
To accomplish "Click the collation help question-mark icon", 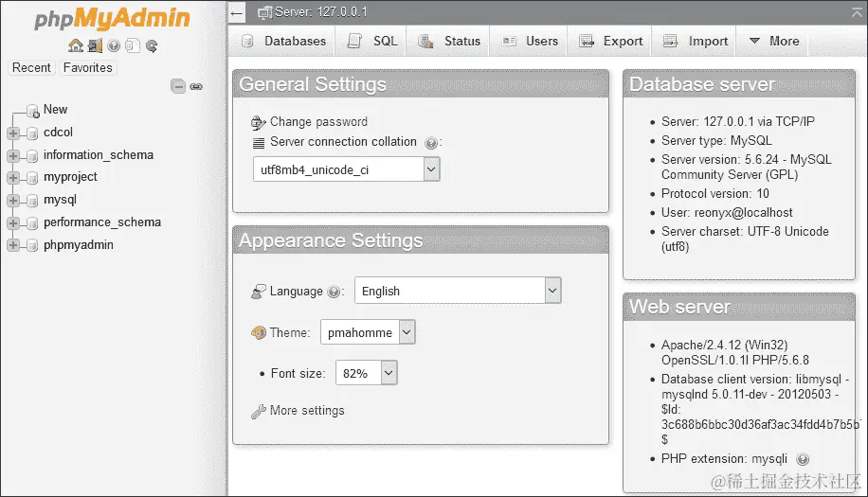I will 431,143.
